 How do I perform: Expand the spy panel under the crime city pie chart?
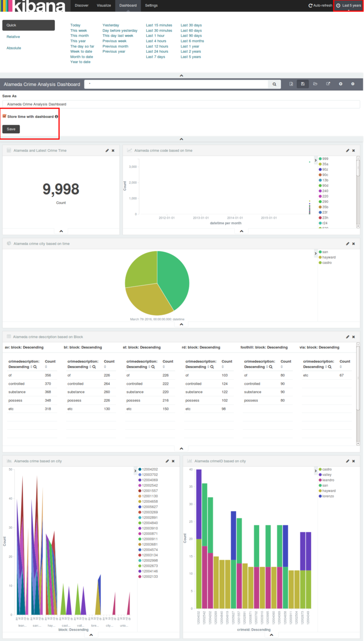[181, 324]
